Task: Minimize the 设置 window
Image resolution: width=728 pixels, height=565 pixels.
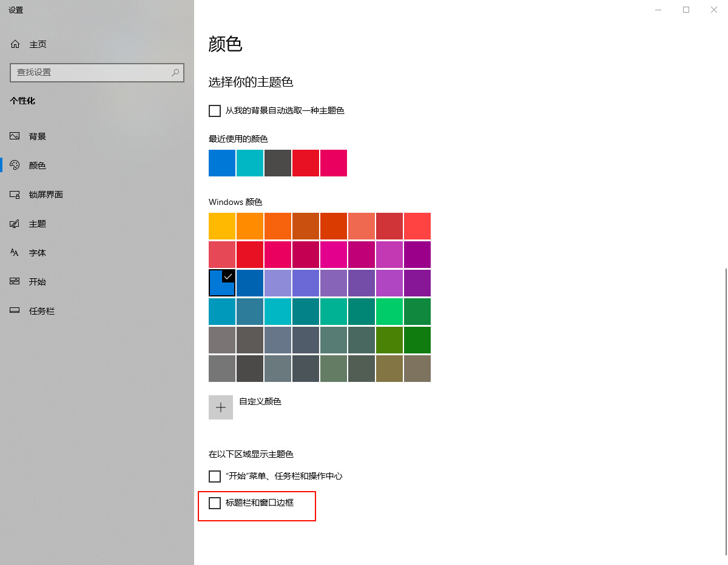Action: click(x=658, y=10)
